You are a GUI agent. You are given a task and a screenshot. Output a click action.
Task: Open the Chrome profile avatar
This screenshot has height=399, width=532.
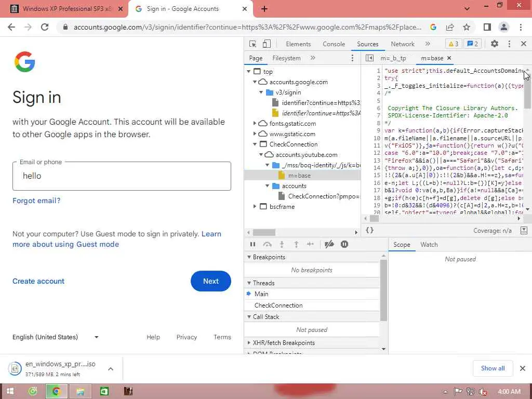(x=504, y=27)
